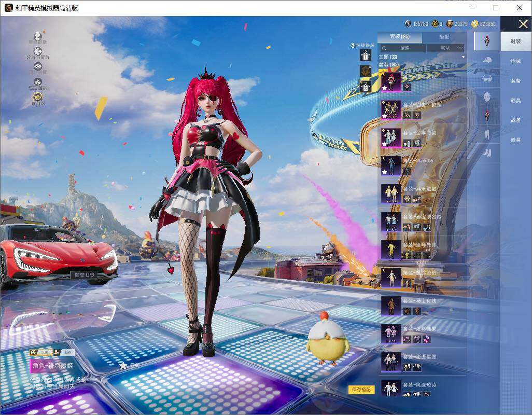Close the wardrobe with the white X

click(x=523, y=24)
